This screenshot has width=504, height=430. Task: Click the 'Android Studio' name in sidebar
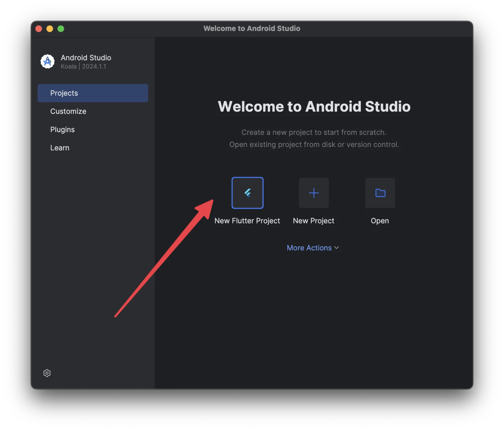[86, 58]
